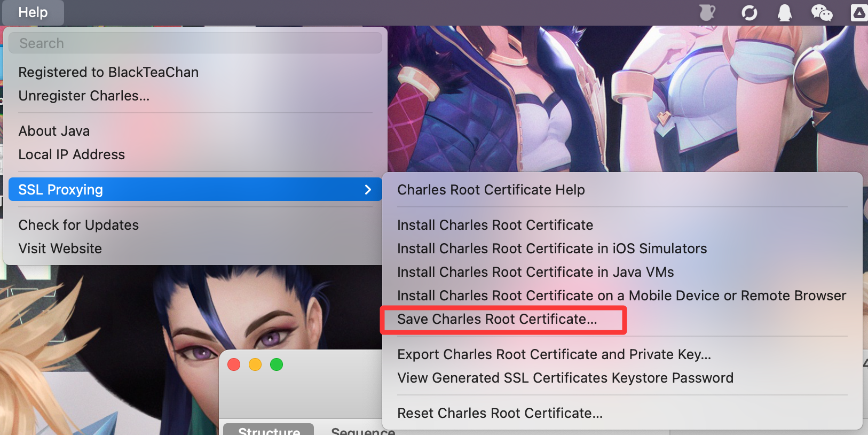Switch to the Structure tab
The height and width of the screenshot is (435, 868).
[x=269, y=430]
